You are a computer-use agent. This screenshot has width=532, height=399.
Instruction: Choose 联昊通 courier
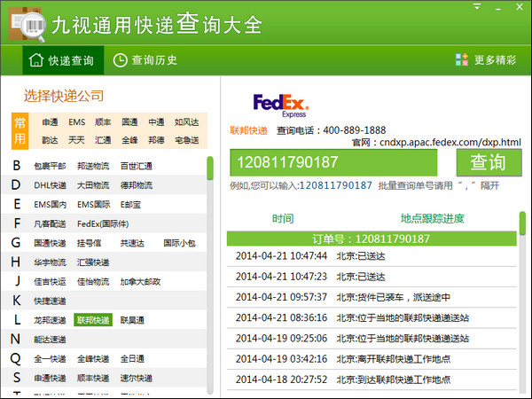tap(132, 320)
